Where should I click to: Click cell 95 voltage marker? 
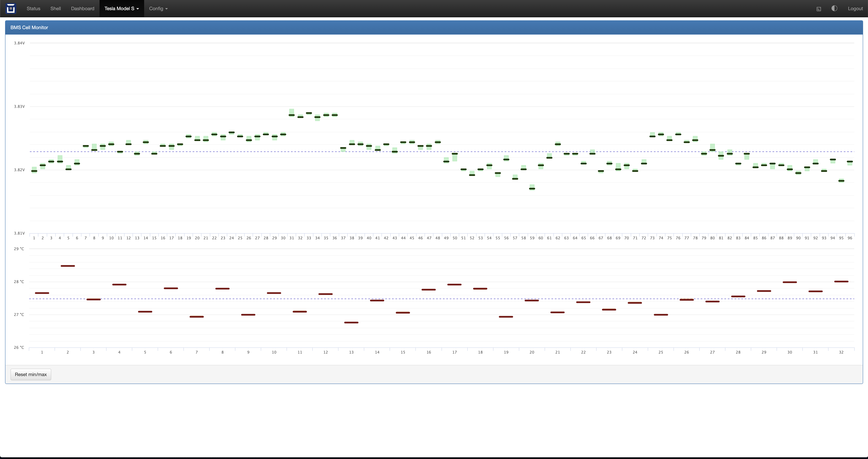pos(841,181)
